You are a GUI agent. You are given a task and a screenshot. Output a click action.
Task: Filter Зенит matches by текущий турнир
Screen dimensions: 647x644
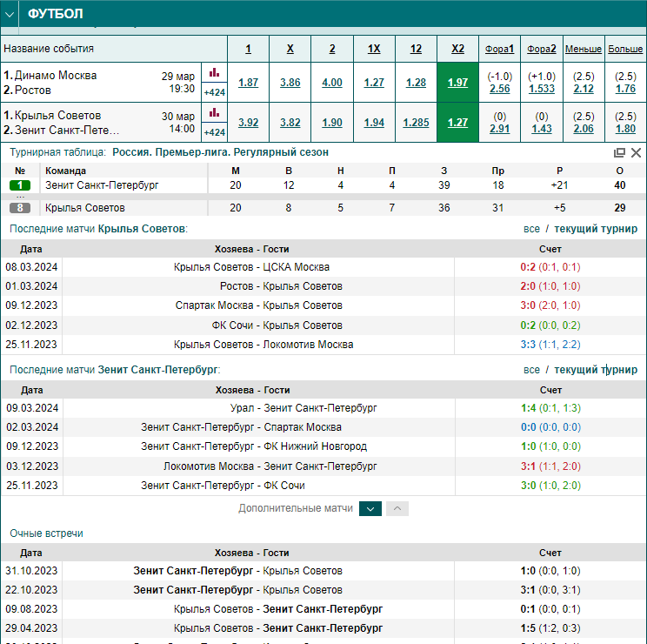(x=596, y=370)
